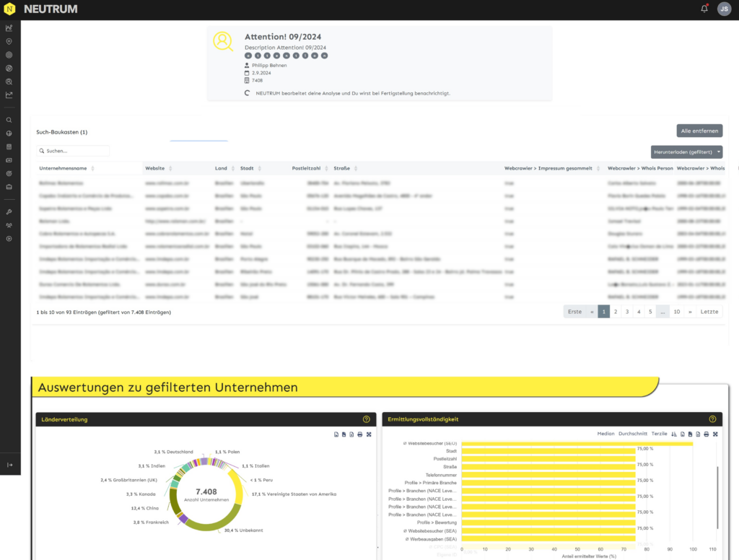Click the date 2.9.2024
Image resolution: width=739 pixels, height=560 pixels.
tap(261, 73)
